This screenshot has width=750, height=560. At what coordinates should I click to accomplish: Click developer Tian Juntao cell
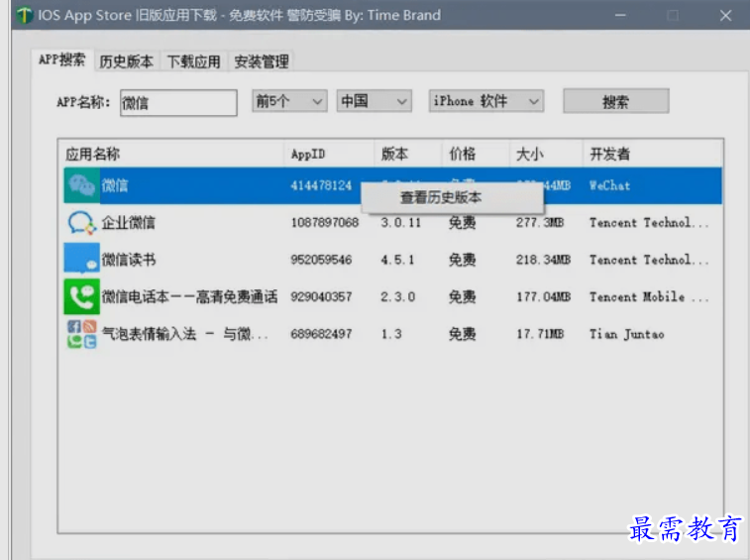pyautogui.click(x=626, y=334)
